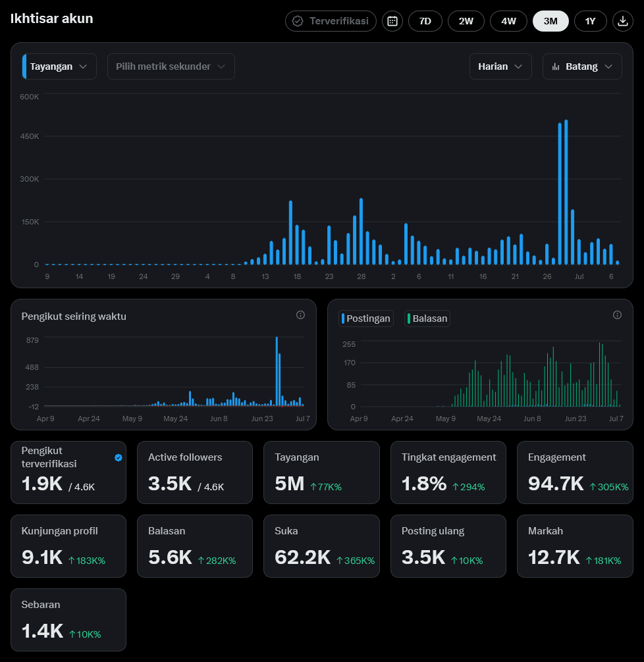This screenshot has width=644, height=662.
Task: Open the Kunjungan profil card
Action: [x=68, y=546]
